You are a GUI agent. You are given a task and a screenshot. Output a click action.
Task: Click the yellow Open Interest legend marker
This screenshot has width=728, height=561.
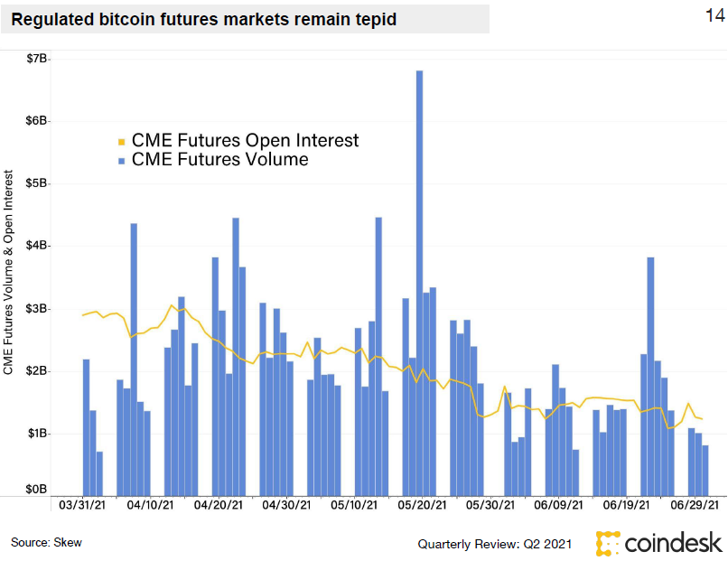click(123, 141)
